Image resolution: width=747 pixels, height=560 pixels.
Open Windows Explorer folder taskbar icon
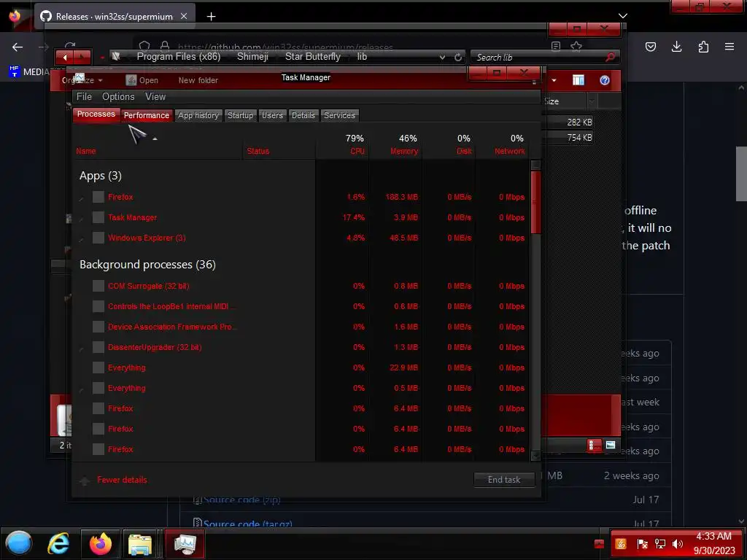[140, 544]
